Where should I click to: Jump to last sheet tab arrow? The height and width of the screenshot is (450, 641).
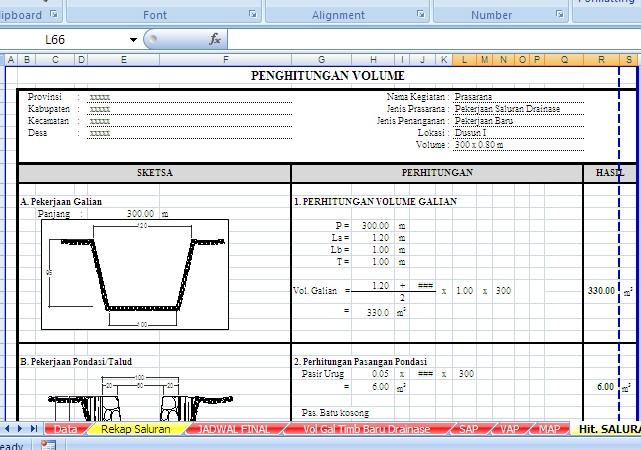click(x=34, y=428)
